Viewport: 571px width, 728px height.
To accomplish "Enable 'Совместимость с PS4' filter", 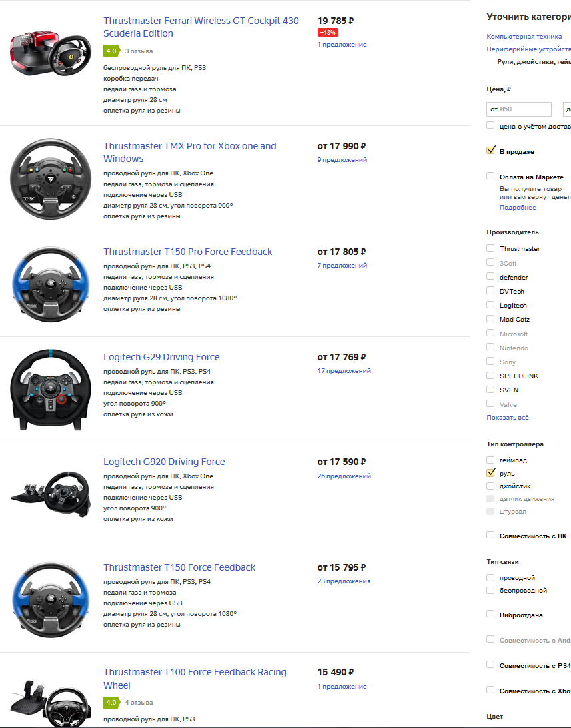I will click(490, 665).
